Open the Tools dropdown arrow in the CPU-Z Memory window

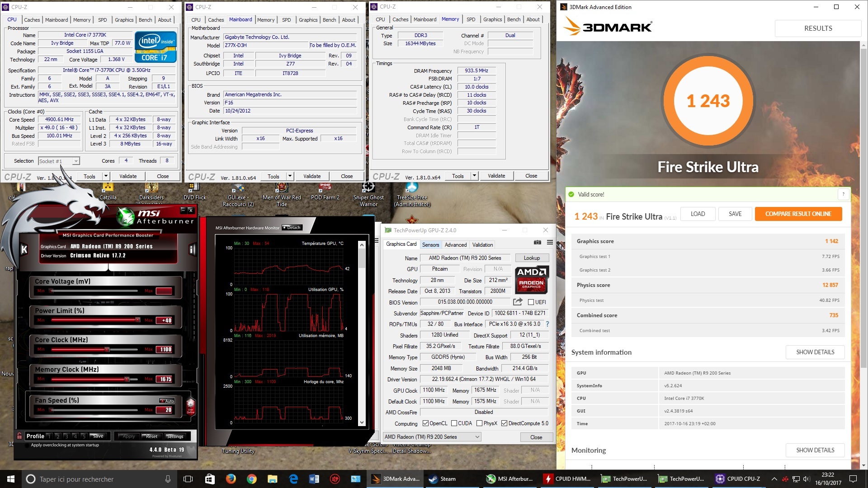[x=474, y=176]
